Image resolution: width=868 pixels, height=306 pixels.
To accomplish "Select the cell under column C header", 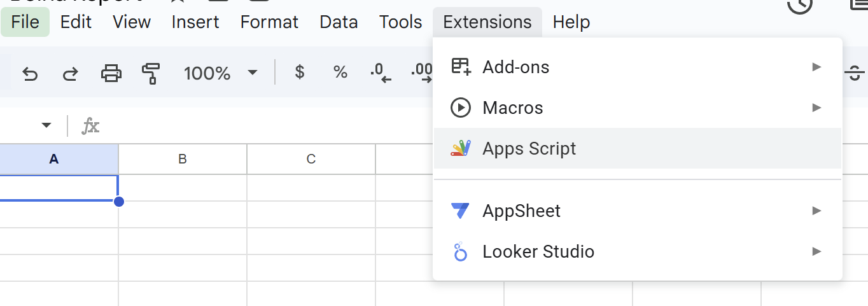I will tap(311, 188).
